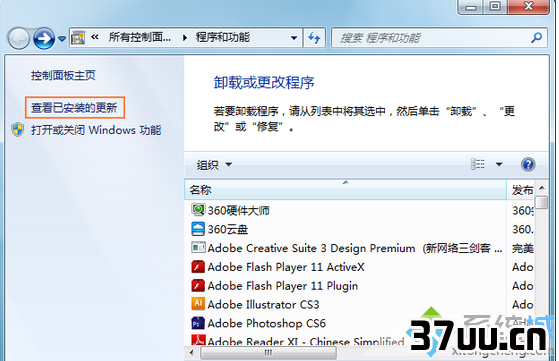This screenshot has height=361, width=559.
Task: Close the Programs and Features window
Action: (528, 7)
